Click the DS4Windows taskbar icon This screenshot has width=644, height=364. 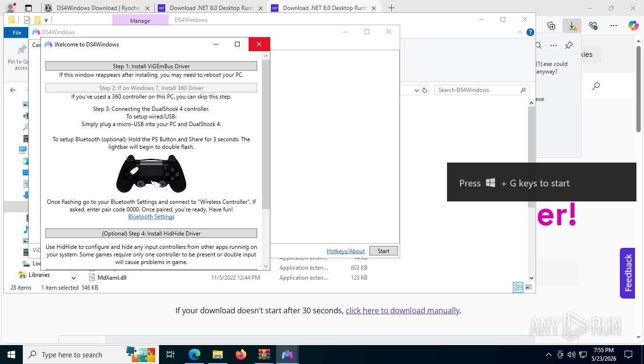tap(287, 355)
